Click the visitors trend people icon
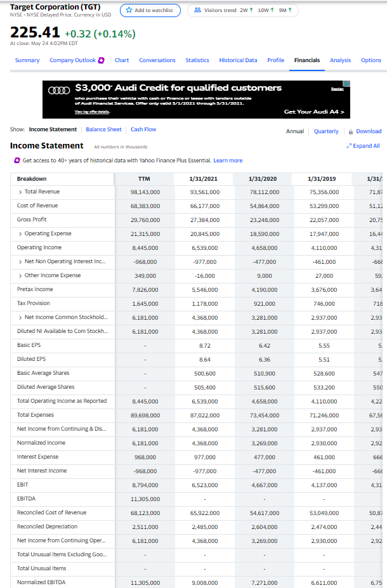Image resolution: width=387 pixels, height=588 pixels. [198, 10]
